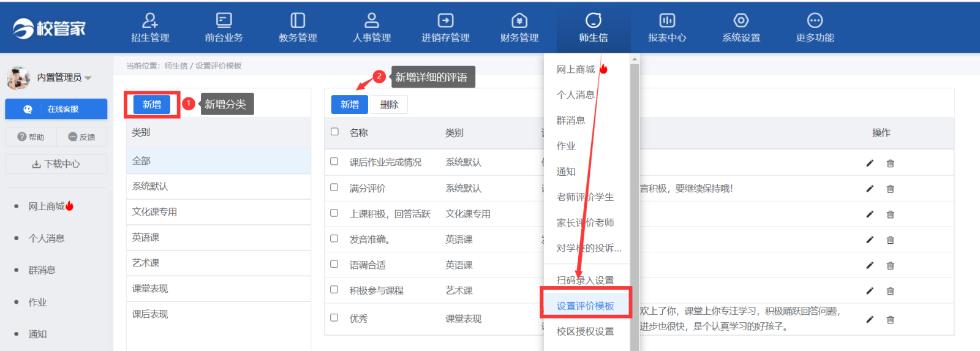Select 英语课 category in list

pyautogui.click(x=219, y=238)
